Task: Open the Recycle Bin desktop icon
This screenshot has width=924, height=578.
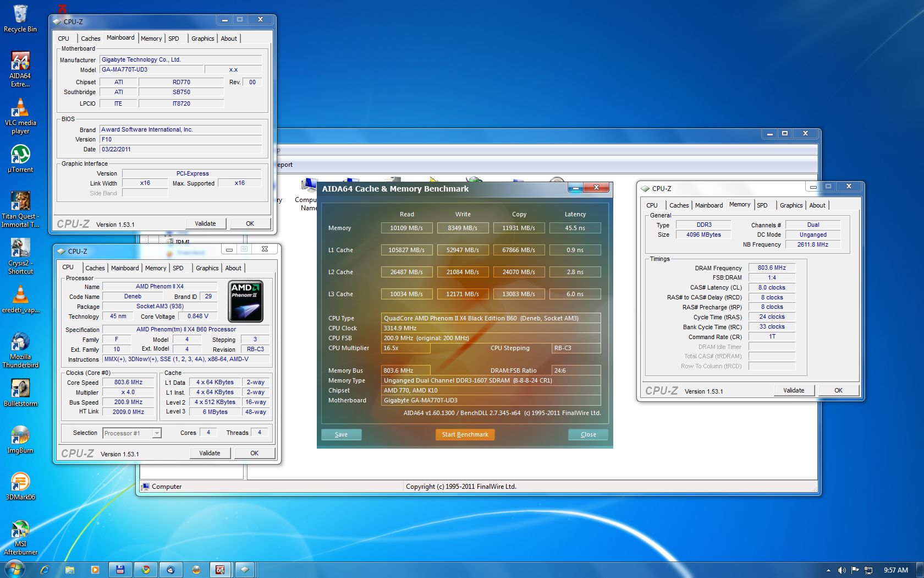Action: [x=20, y=18]
